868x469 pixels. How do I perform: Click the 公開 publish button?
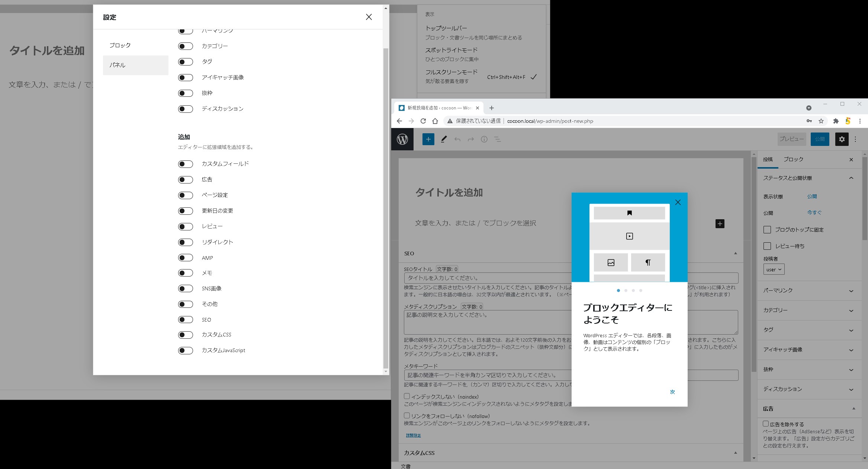tap(820, 139)
